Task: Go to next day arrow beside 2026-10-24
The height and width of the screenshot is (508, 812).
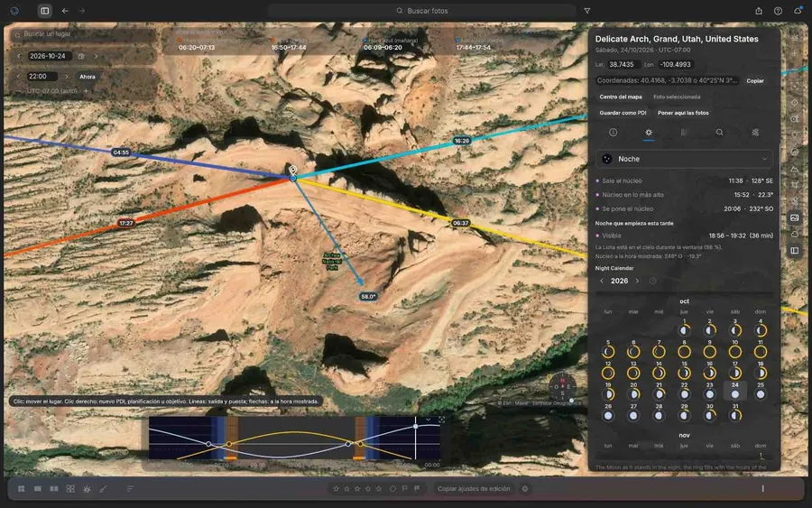Action: [x=96, y=56]
